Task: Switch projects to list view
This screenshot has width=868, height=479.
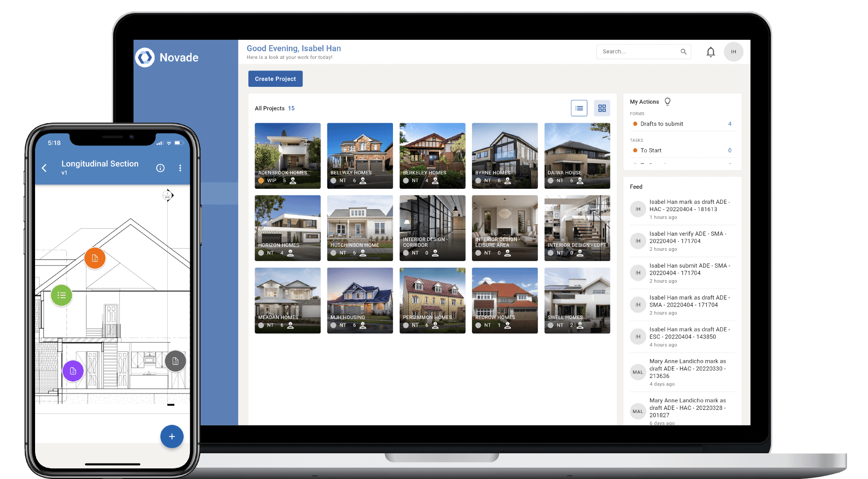Action: (579, 108)
